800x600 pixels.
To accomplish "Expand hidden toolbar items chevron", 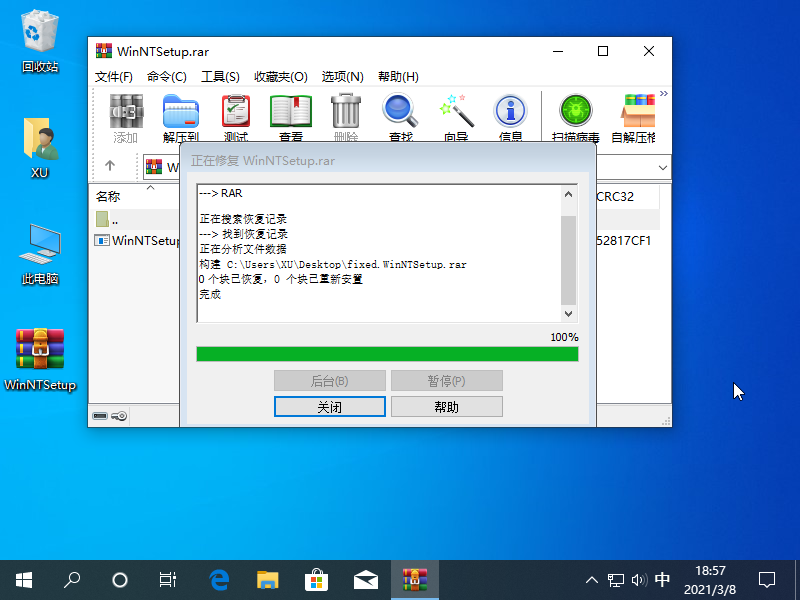I will coord(663,94).
